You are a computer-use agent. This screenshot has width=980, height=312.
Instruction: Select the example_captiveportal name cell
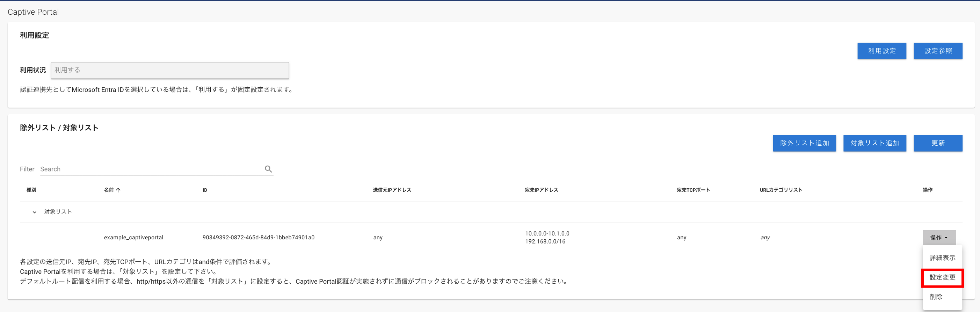133,238
